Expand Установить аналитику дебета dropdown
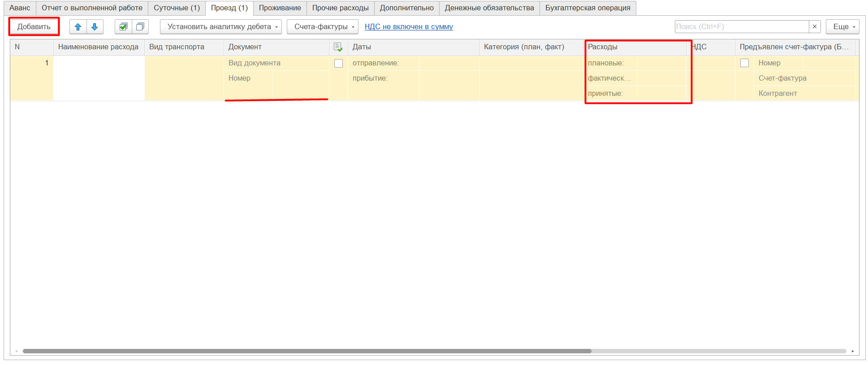Viewport: 868px width, 365px height. (x=221, y=27)
